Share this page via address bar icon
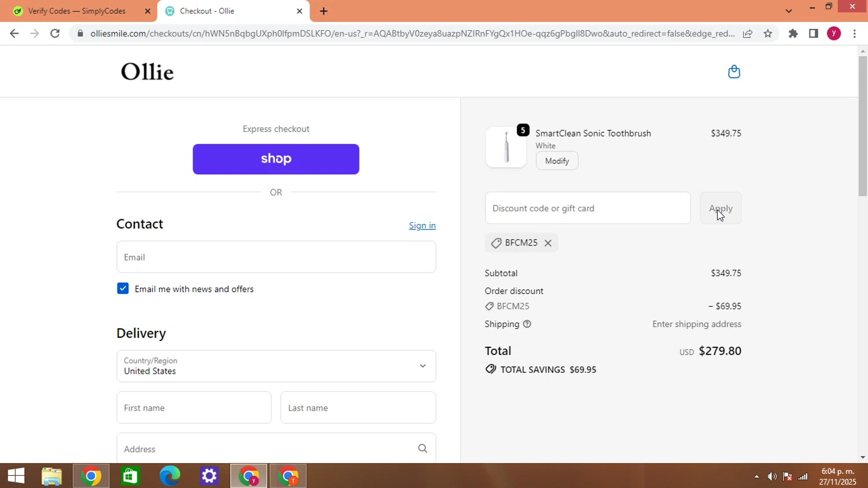Viewport: 868px width, 488px height. (x=748, y=34)
